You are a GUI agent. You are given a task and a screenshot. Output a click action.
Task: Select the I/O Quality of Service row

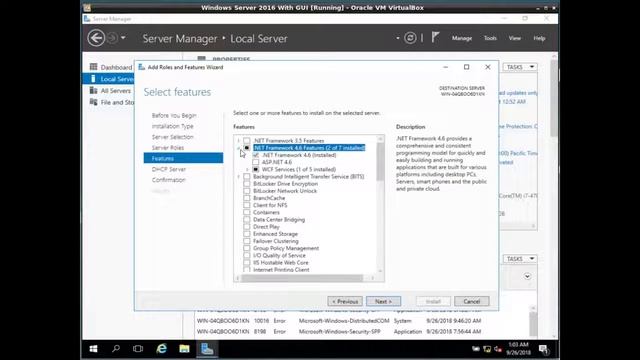(x=279, y=256)
